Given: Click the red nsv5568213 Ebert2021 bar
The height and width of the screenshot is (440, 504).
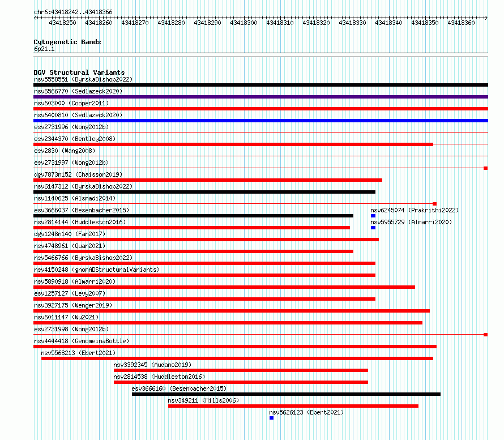Looking at the screenshot, I should (x=237, y=358).
